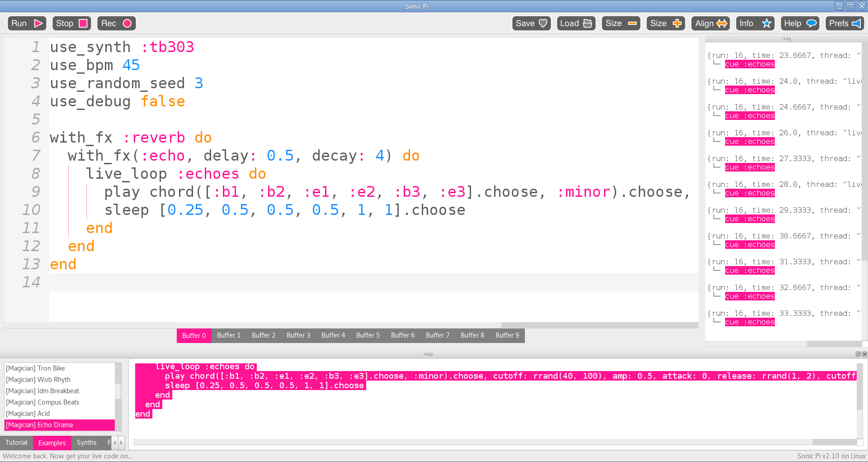The height and width of the screenshot is (462, 868).
Task: Switch to Buffer 1 tab
Action: pyautogui.click(x=229, y=335)
